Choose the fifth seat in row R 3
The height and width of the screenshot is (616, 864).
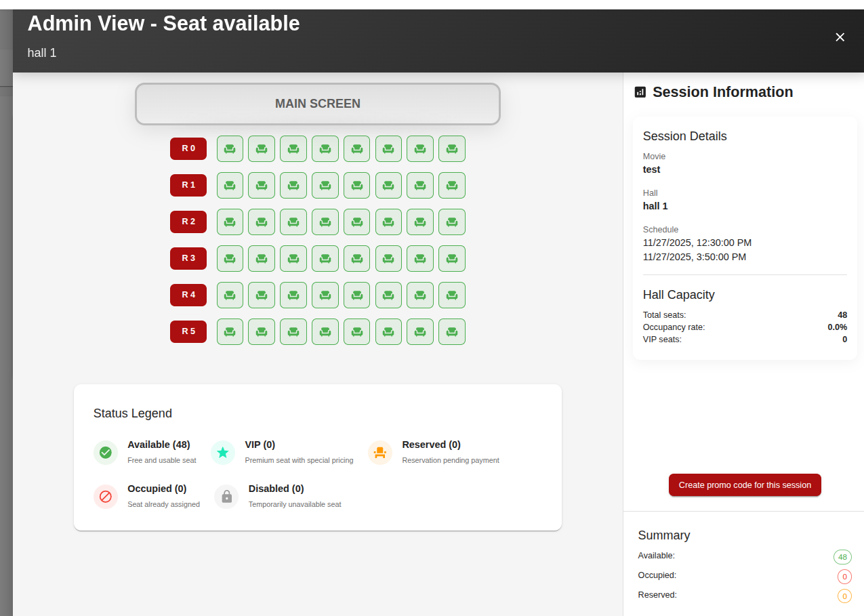click(356, 258)
